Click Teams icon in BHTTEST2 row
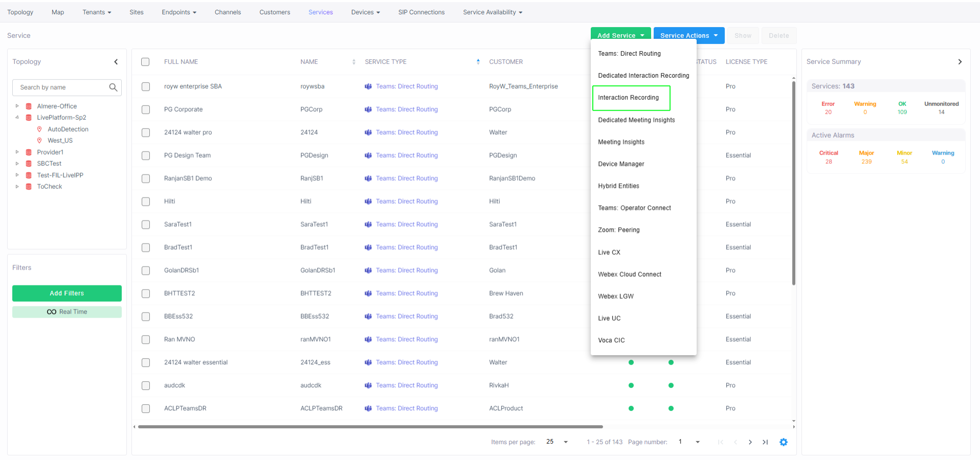The image size is (980, 460). [368, 294]
